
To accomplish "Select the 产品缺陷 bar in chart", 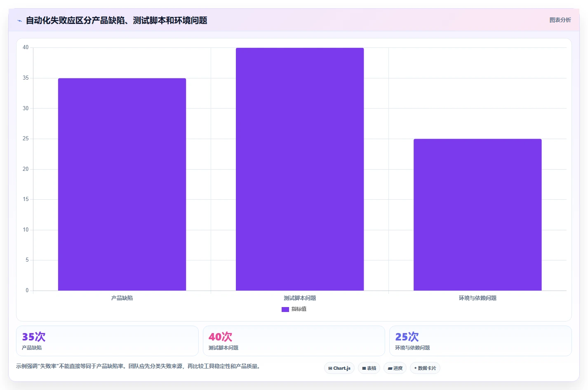I will click(x=122, y=184).
